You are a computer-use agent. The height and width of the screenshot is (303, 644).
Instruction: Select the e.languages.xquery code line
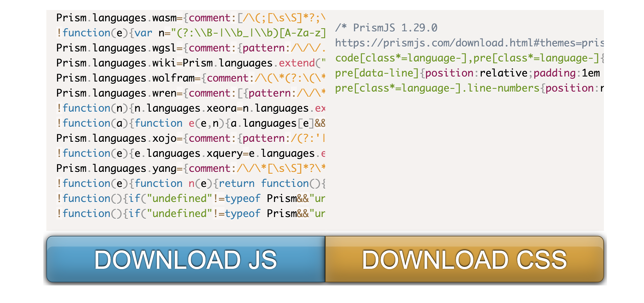tap(191, 153)
